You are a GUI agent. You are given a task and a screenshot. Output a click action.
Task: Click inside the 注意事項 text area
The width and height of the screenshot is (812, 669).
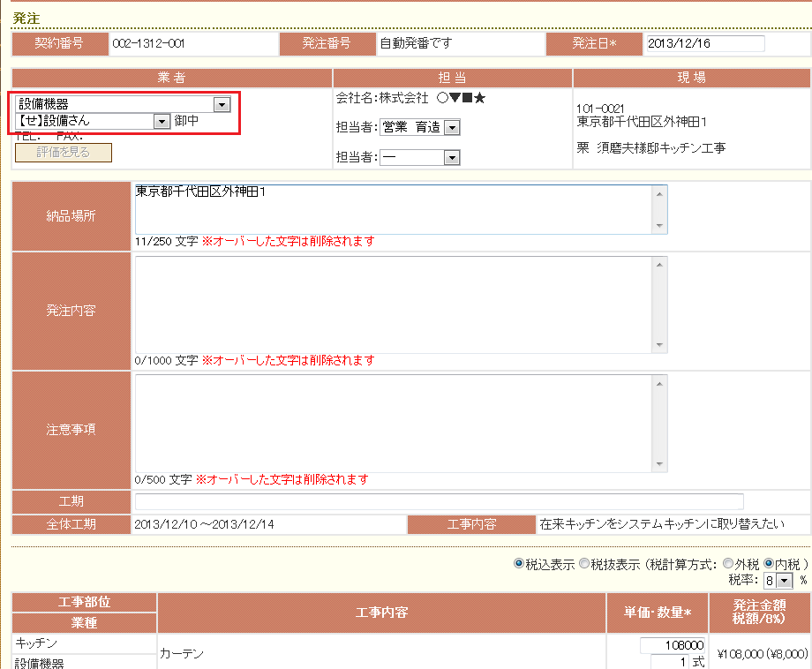click(393, 422)
